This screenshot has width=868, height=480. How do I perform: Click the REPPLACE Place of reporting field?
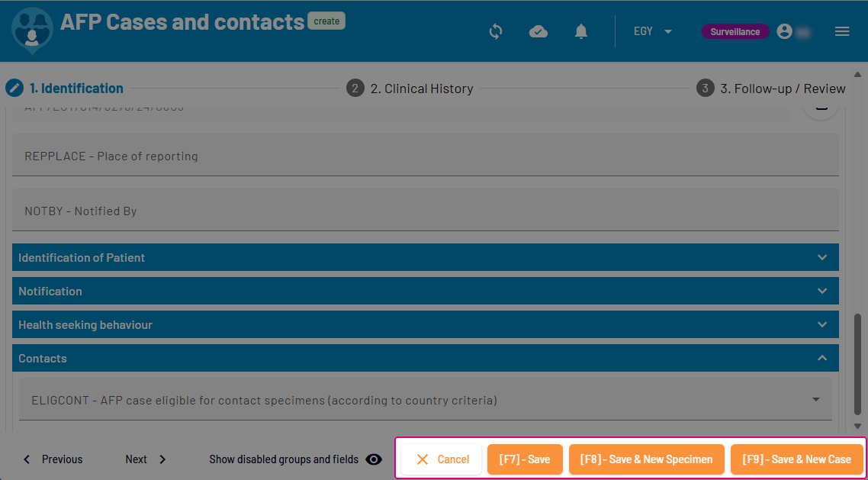tap(425, 156)
